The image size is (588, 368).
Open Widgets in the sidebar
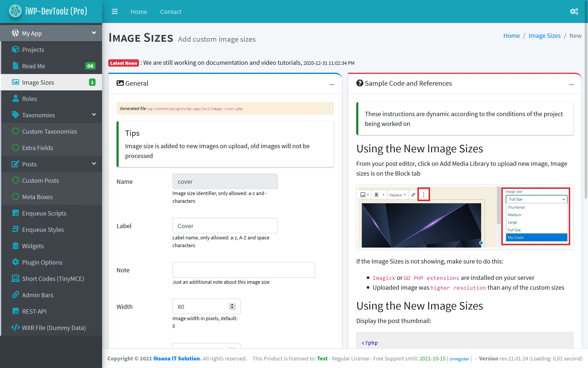51,246
